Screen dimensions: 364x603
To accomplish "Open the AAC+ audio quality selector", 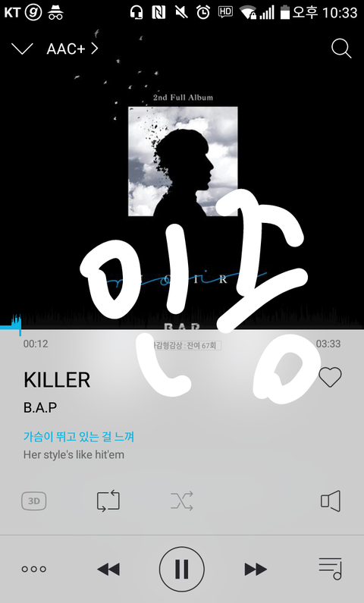I will tap(72, 49).
